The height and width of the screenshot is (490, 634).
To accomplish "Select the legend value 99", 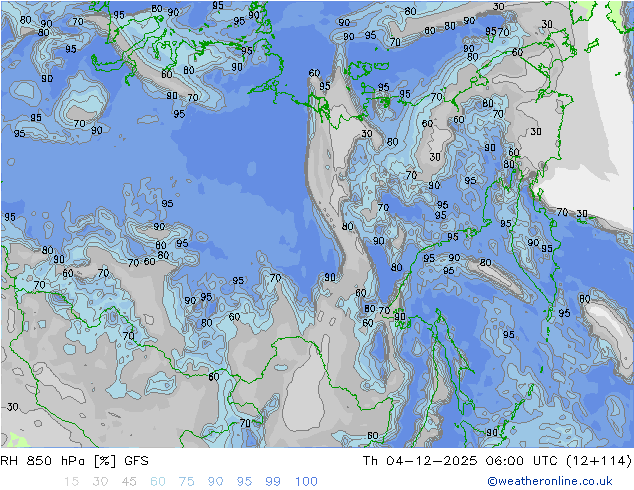I will point(273,481).
